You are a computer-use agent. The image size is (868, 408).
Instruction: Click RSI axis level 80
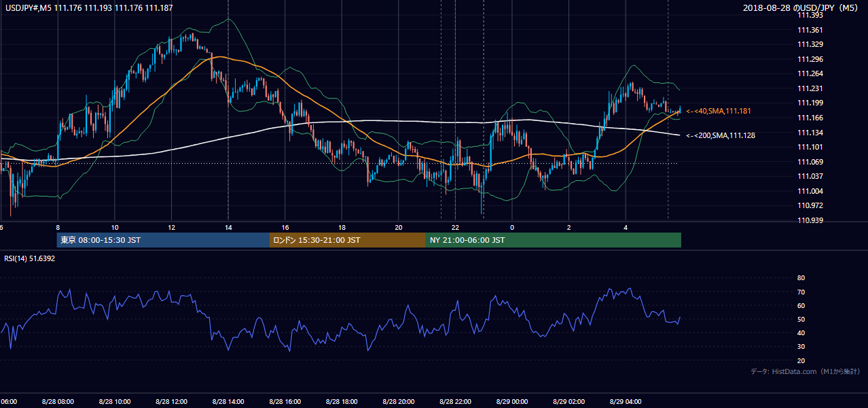pos(801,278)
